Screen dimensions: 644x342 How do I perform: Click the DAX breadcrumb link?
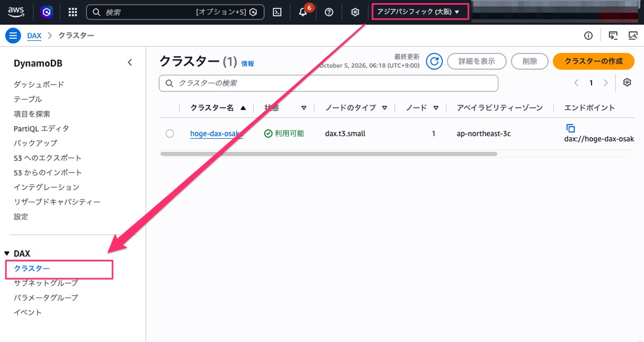[x=34, y=36]
